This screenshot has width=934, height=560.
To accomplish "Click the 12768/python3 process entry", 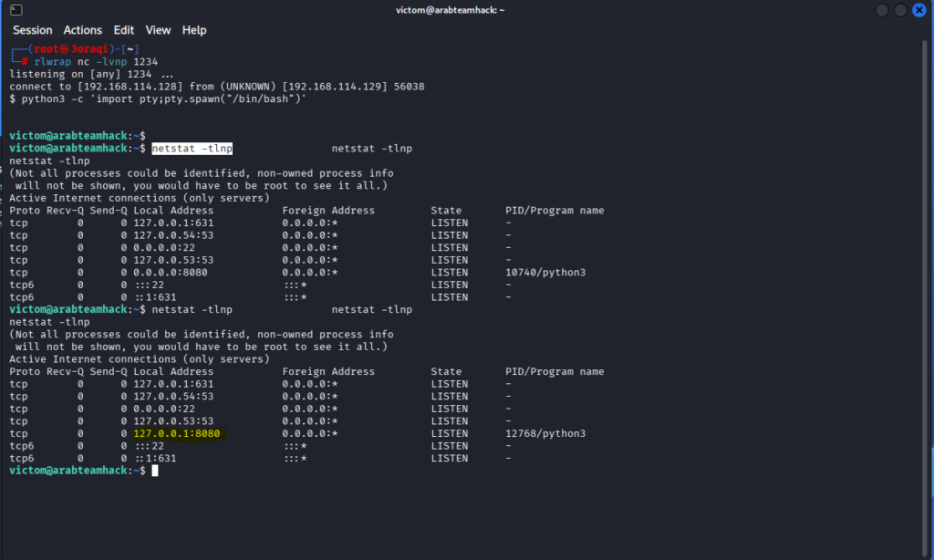I will [545, 433].
